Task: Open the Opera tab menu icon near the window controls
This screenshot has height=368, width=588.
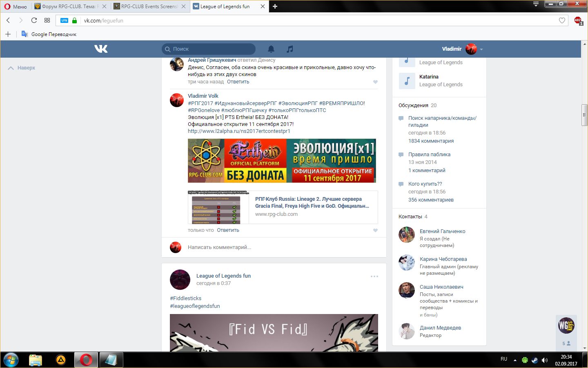Action: (x=536, y=4)
